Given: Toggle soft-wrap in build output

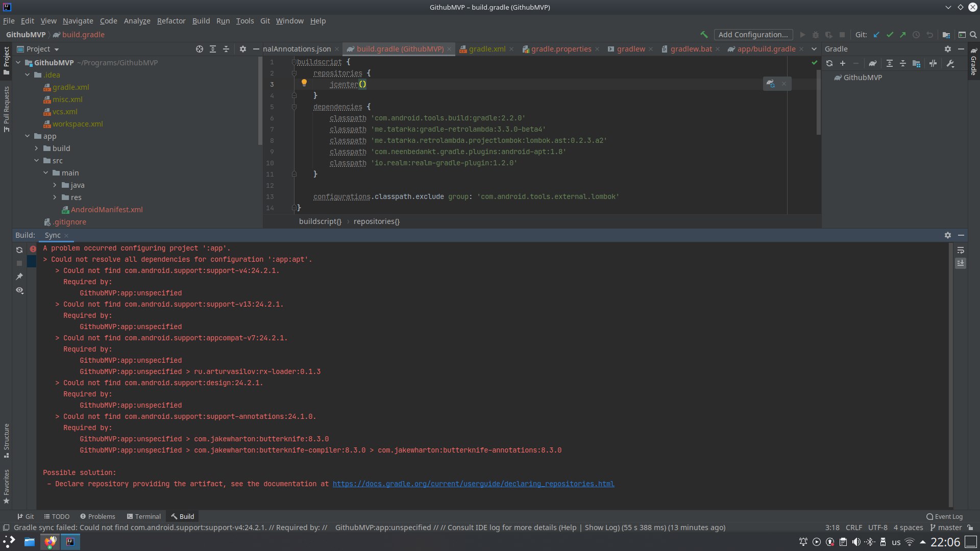Looking at the screenshot, I should pyautogui.click(x=961, y=250).
